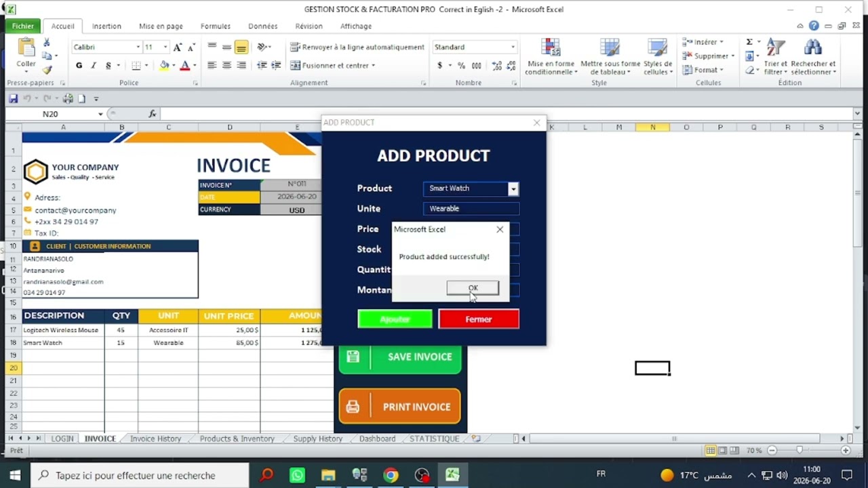Image resolution: width=868 pixels, height=488 pixels.
Task: Click the AutoSum sigma icon
Action: click(x=749, y=42)
